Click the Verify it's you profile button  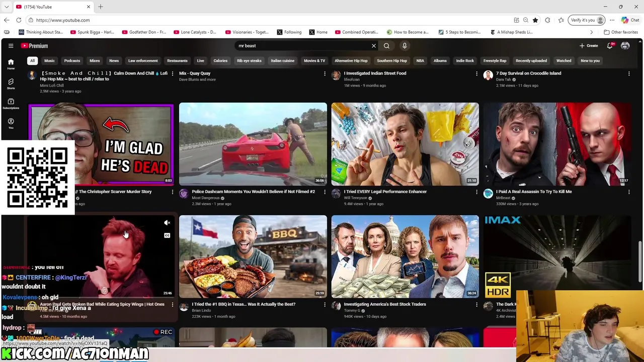(587, 20)
